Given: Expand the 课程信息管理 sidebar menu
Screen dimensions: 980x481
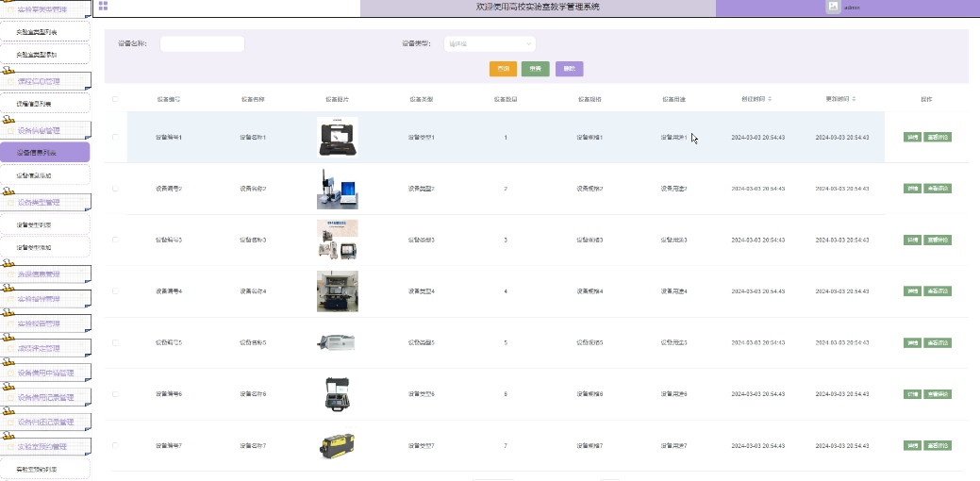Looking at the screenshot, I should tap(45, 81).
